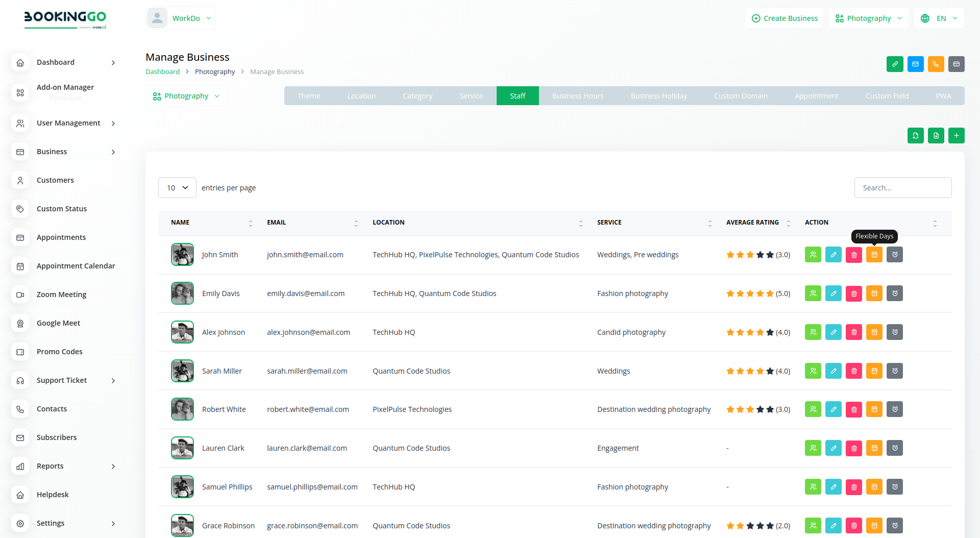Click the blue email icon in header

point(915,64)
